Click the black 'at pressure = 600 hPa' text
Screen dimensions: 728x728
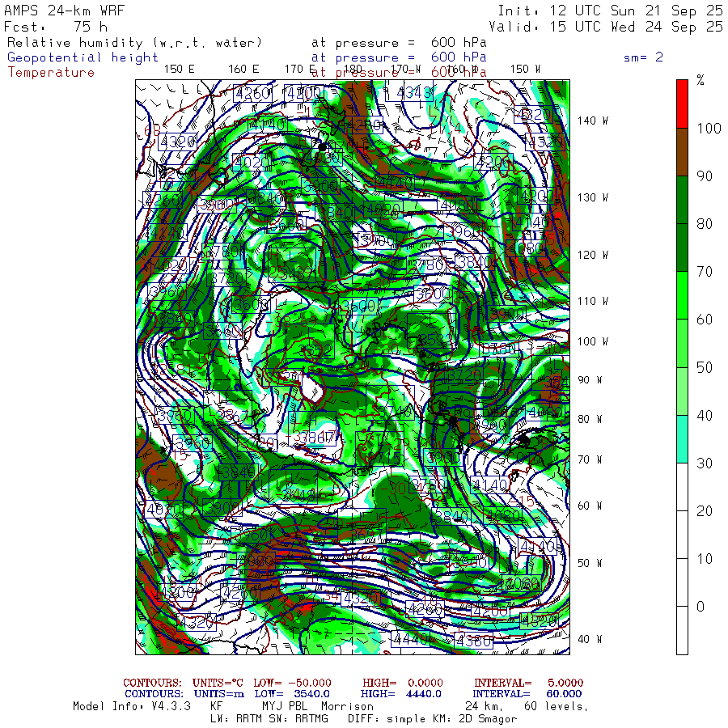[400, 43]
